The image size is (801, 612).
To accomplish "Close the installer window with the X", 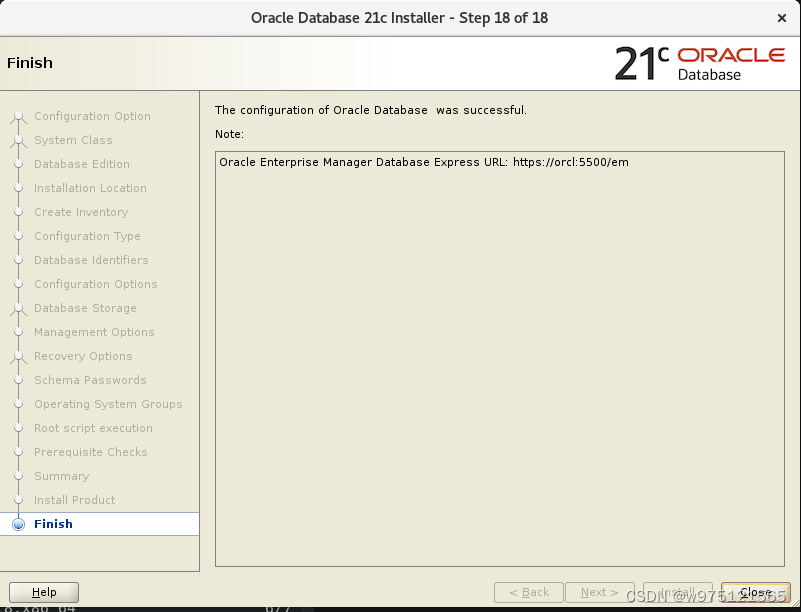I will coord(781,17).
